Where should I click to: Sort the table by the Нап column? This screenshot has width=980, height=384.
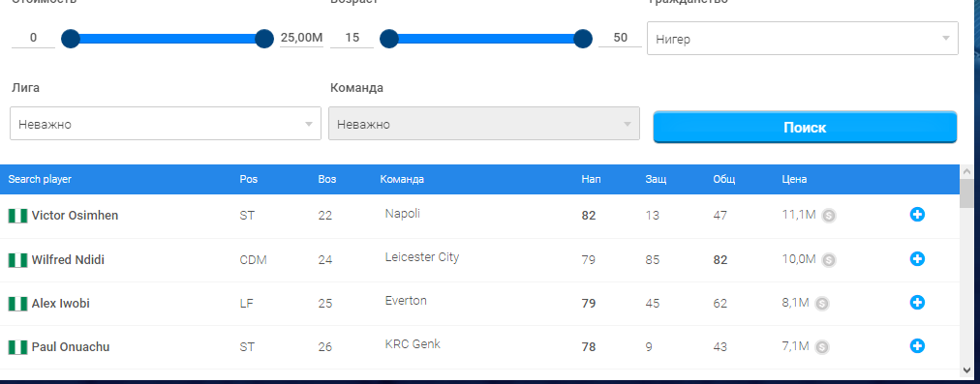(591, 179)
